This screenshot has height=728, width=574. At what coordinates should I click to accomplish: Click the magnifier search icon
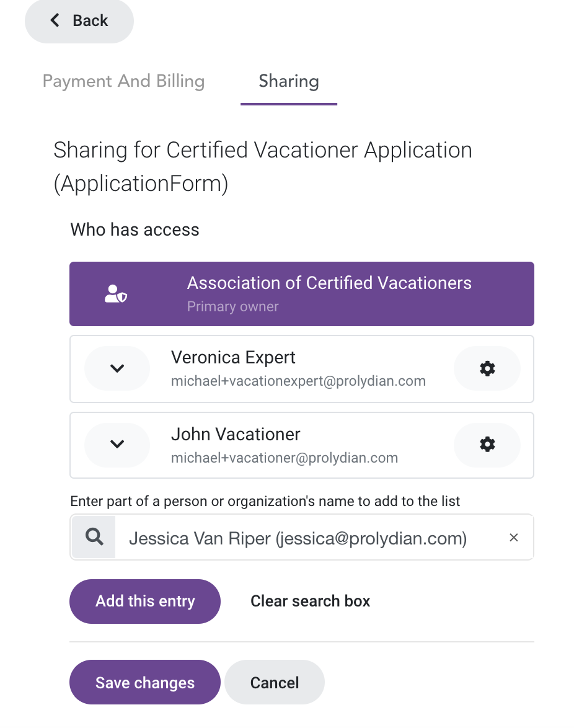(x=94, y=537)
